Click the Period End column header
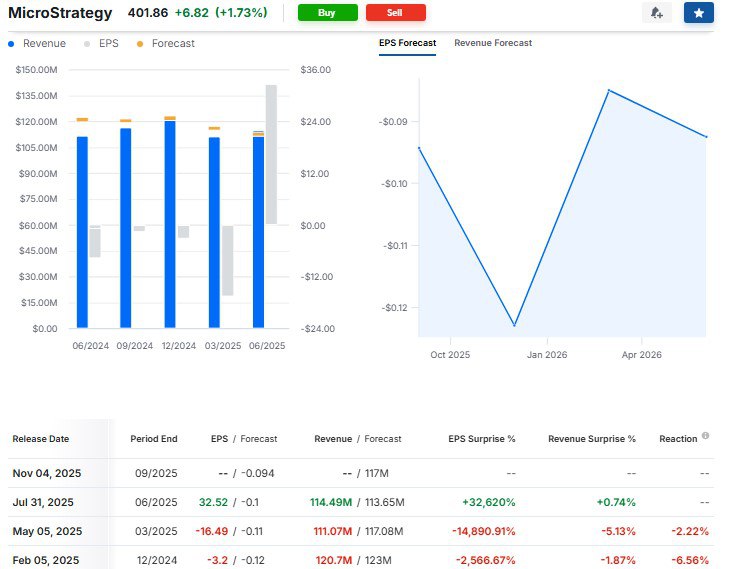 click(154, 439)
